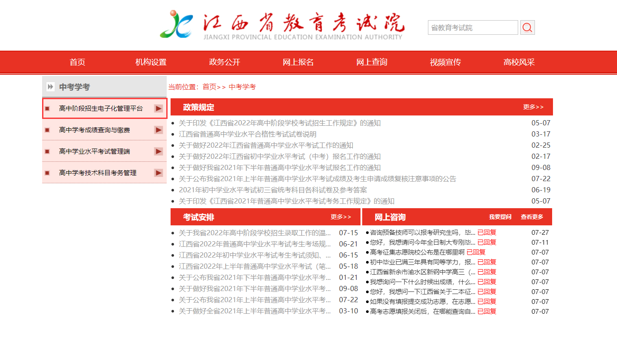This screenshot has width=617, height=364.
Task: Click the Jiangxi Education Examination Authority logo
Action: [x=177, y=24]
